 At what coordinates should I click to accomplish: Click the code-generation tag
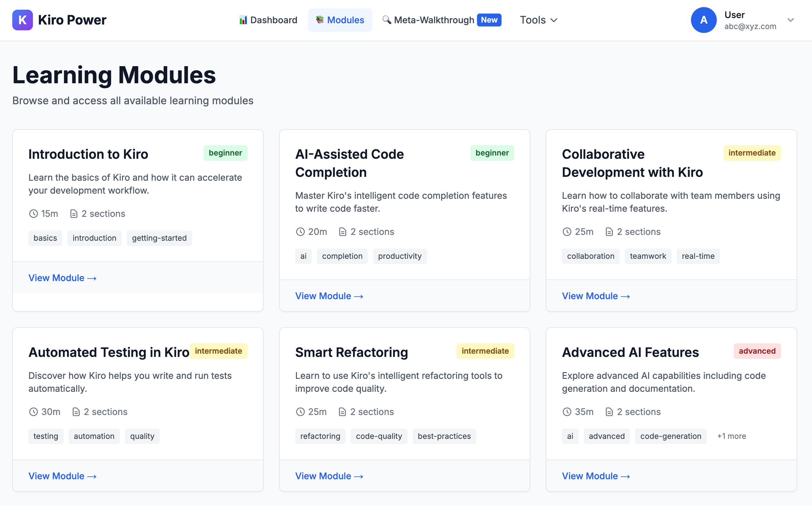click(x=671, y=436)
